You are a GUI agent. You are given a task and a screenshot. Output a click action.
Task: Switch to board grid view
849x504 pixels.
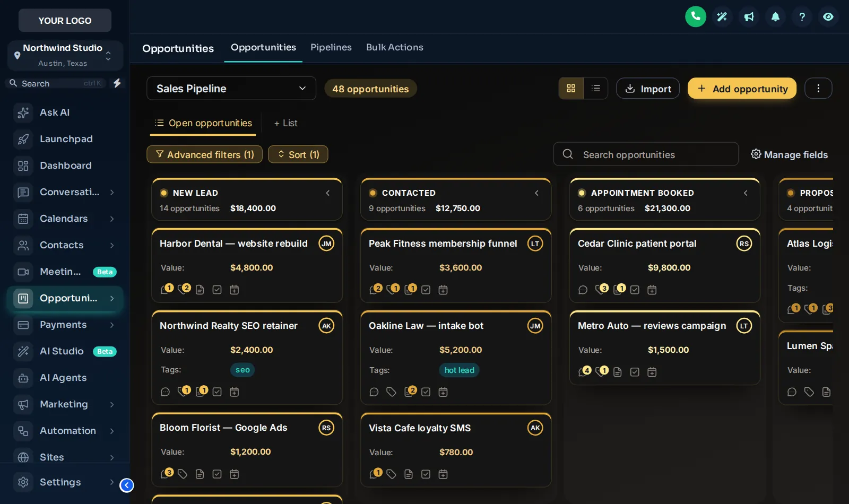pyautogui.click(x=571, y=89)
